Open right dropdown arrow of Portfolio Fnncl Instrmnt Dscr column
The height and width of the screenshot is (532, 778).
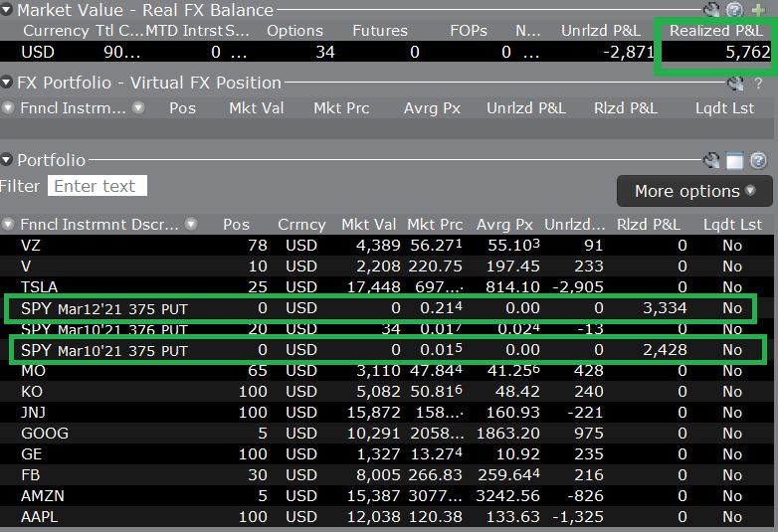pos(191,224)
